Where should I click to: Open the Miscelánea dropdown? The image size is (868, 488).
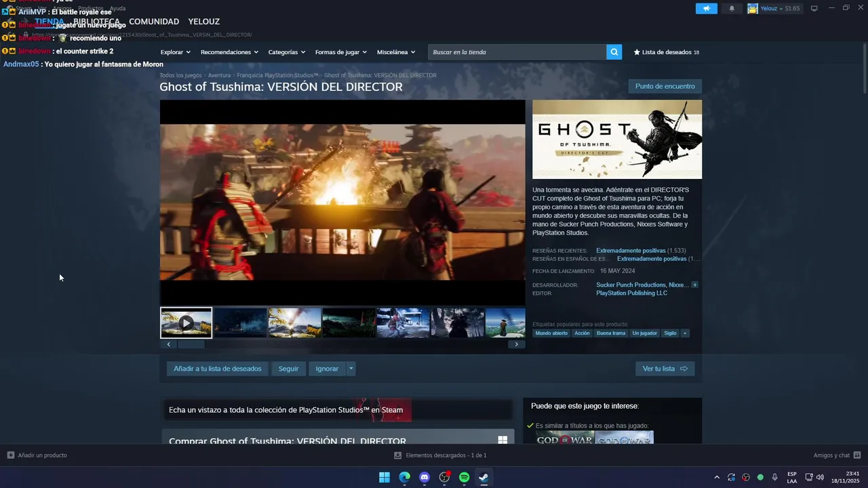[396, 52]
